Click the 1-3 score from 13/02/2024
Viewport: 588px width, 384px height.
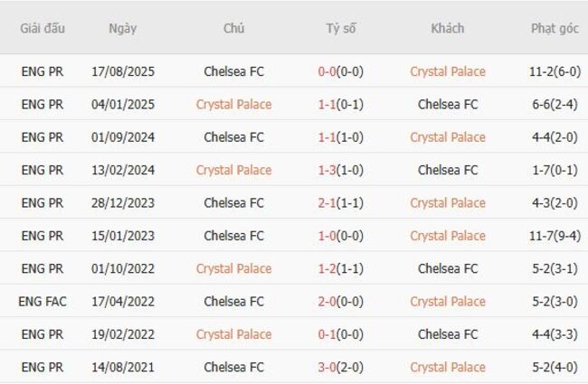(x=327, y=170)
